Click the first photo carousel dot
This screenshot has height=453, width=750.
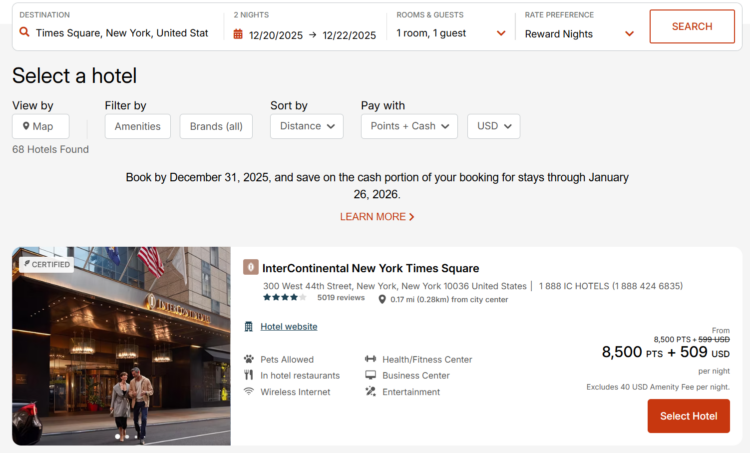point(117,436)
